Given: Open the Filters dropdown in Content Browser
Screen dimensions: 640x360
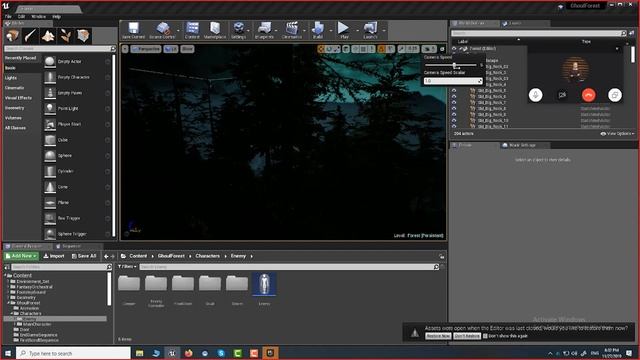Looking at the screenshot, I should coord(127,267).
